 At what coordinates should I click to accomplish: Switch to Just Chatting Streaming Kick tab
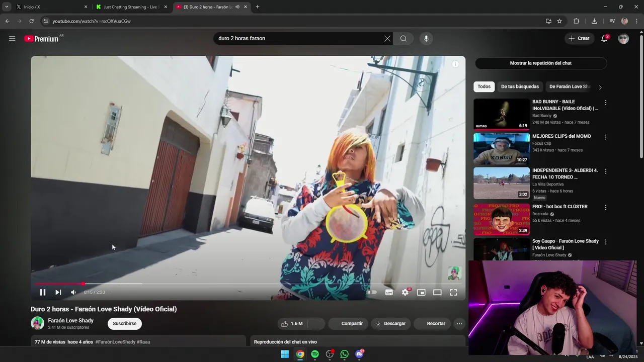(x=131, y=7)
